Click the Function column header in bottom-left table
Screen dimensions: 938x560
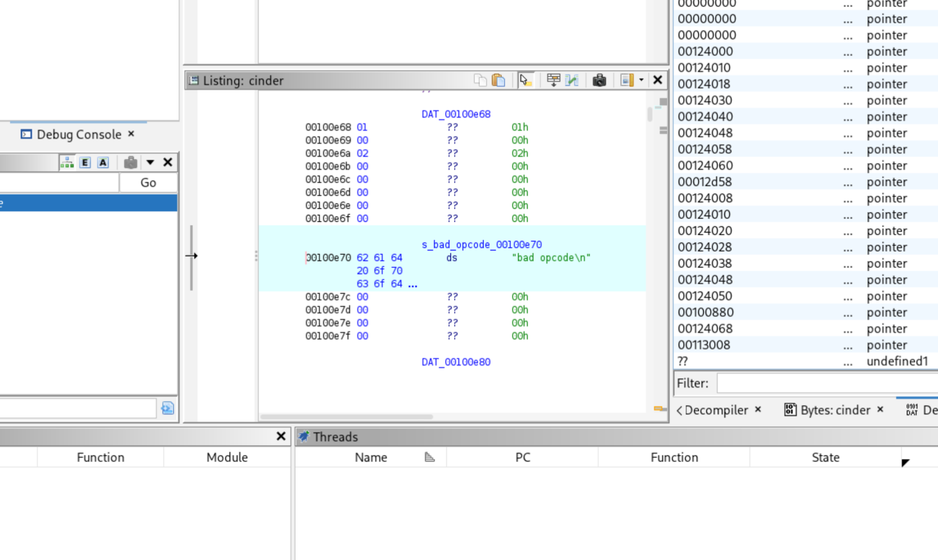click(100, 458)
